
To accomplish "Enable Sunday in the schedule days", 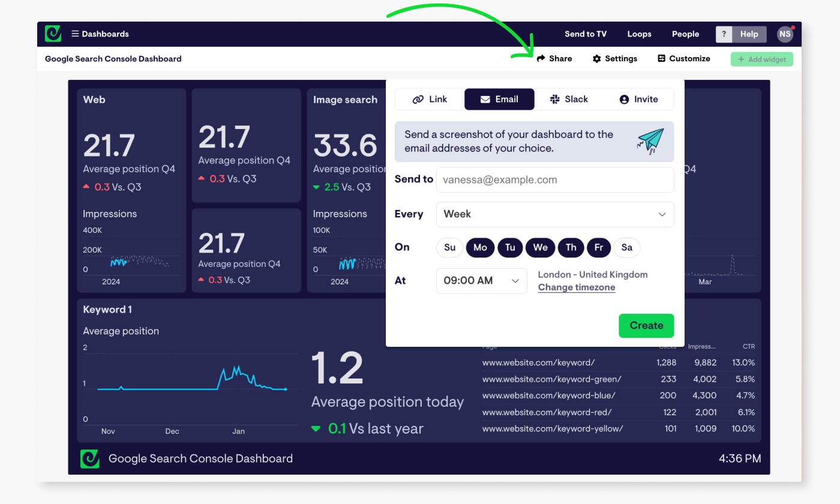I will [x=449, y=247].
